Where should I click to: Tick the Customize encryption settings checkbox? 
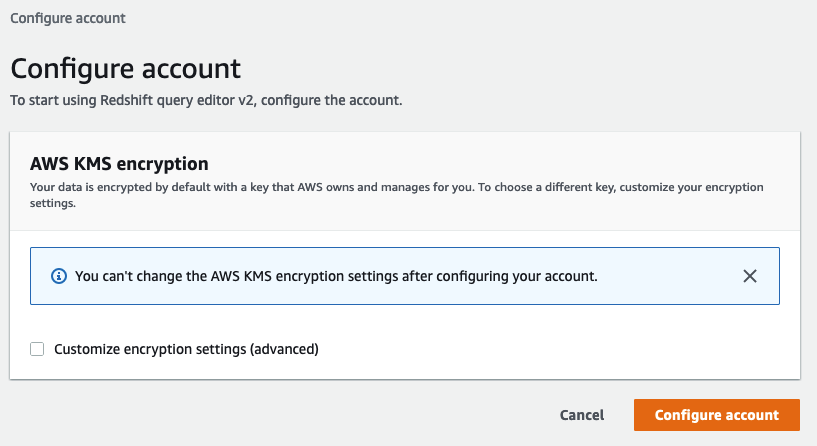pyautogui.click(x=37, y=349)
